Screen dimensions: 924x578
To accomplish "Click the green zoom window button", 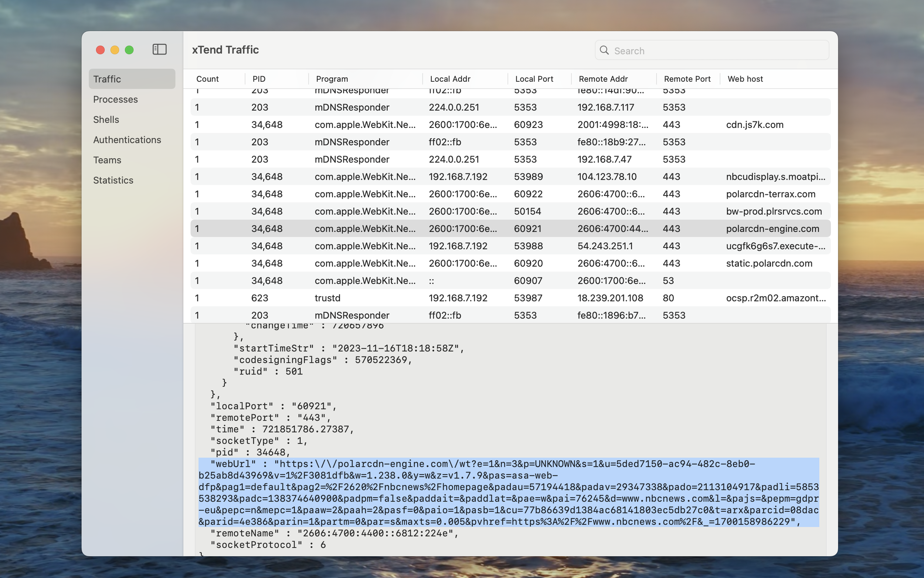I will click(129, 50).
